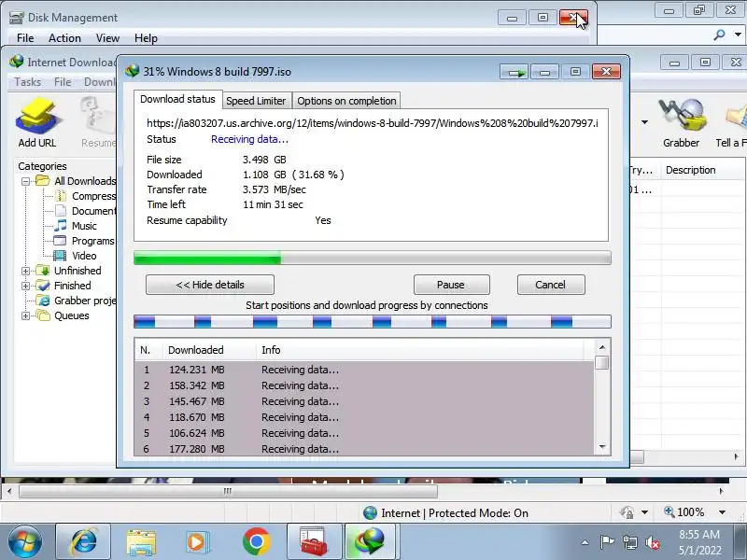Viewport: 747px width, 560px height.
Task: Click the Internet zone globe icon in status bar
Action: [x=370, y=512]
